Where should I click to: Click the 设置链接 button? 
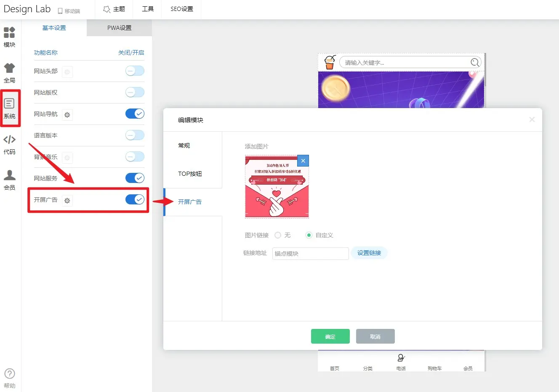[x=369, y=253]
